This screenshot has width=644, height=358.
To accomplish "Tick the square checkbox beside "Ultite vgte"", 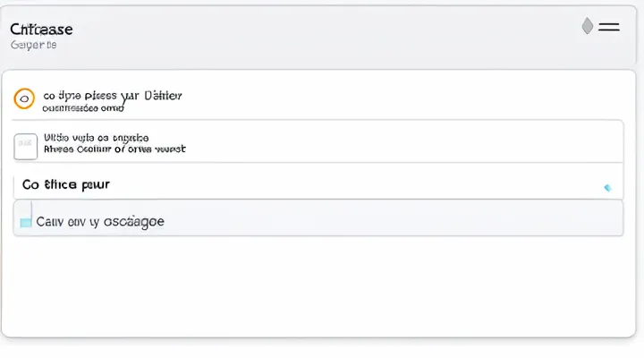I will click(x=26, y=145).
